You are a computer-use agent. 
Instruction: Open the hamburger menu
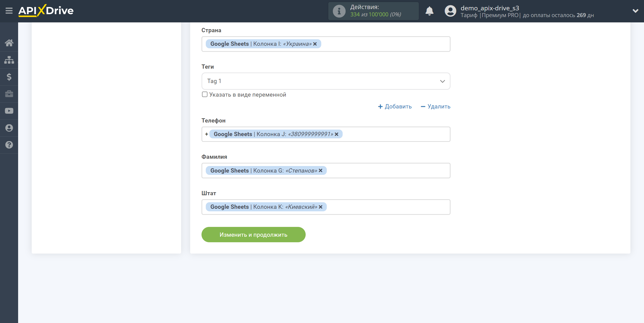[x=9, y=11]
